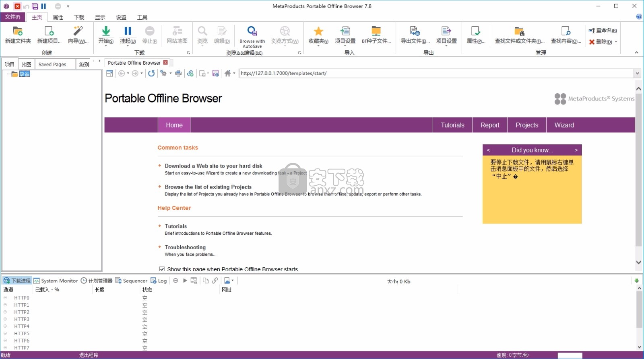
Task: Click the 项目设置 import settings icon
Action: click(x=345, y=31)
